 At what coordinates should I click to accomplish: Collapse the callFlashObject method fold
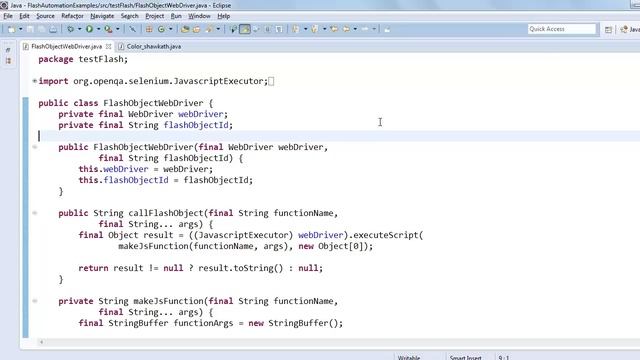pyautogui.click(x=35, y=213)
